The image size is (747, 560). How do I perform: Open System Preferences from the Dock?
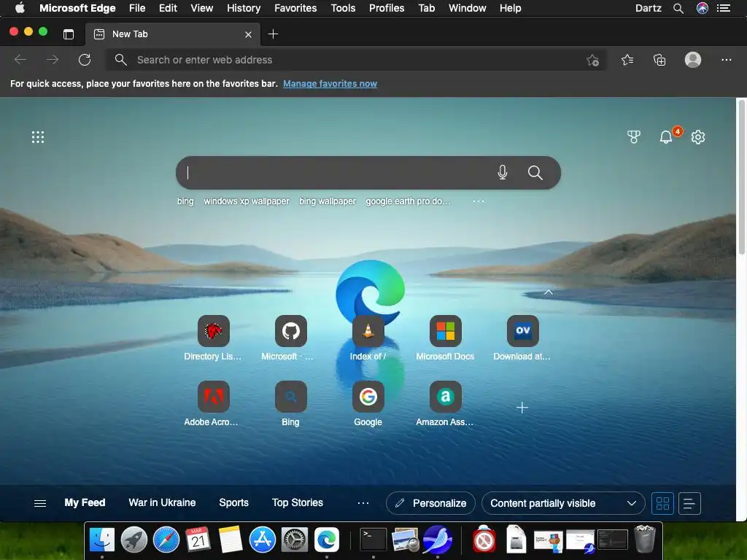(295, 540)
